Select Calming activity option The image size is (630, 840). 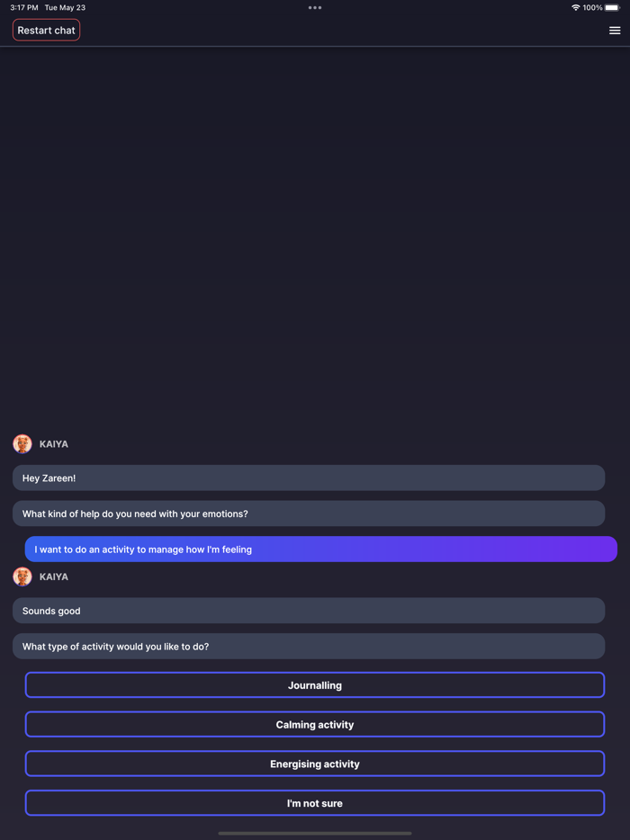pyautogui.click(x=315, y=725)
